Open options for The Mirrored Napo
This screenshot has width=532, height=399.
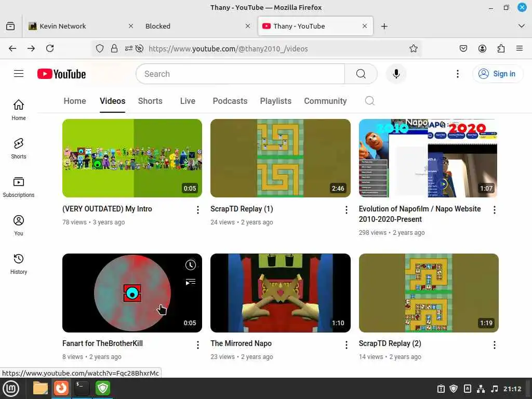tap(346, 345)
